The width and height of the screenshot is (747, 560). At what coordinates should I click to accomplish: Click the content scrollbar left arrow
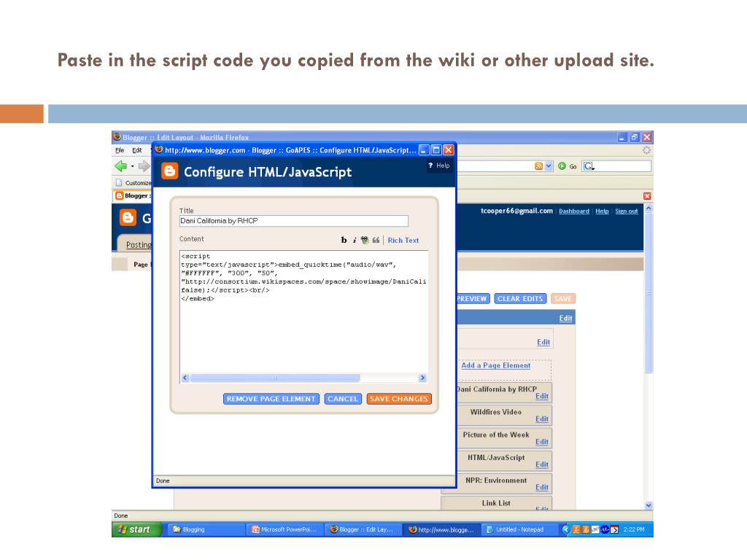tap(185, 378)
